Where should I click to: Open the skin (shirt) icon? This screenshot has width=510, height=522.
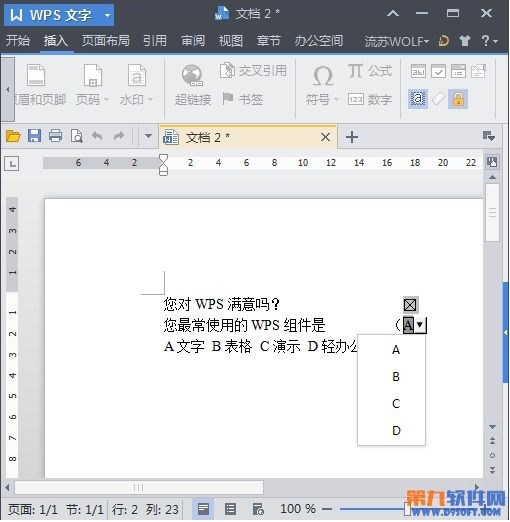pyautogui.click(x=465, y=41)
